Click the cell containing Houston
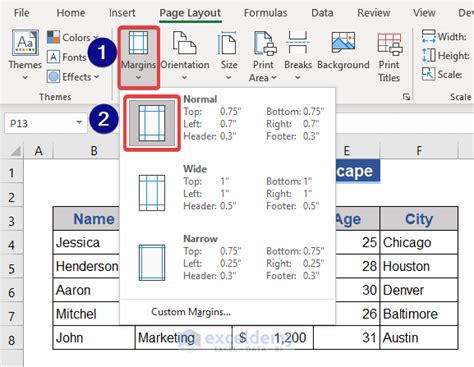Viewport: 474px width, 367px height. point(419,266)
